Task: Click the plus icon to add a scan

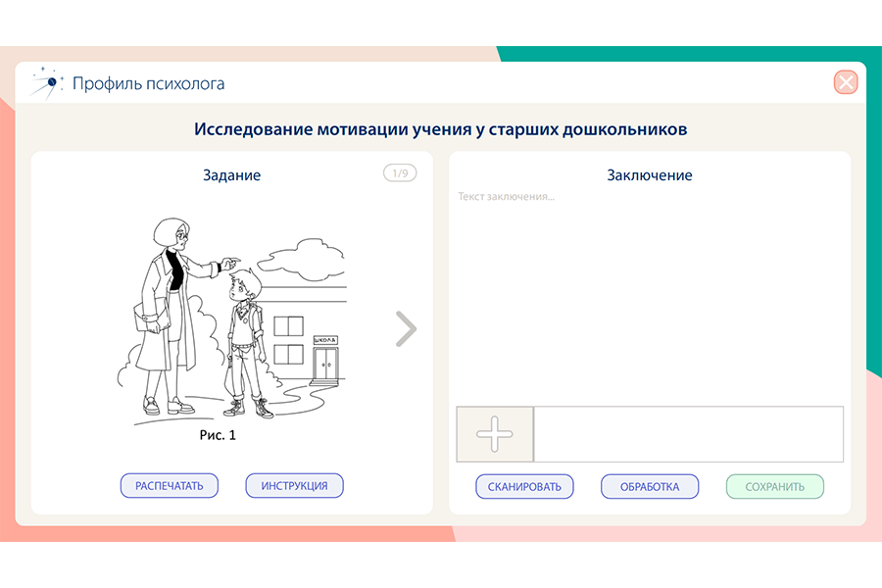Action: point(495,434)
